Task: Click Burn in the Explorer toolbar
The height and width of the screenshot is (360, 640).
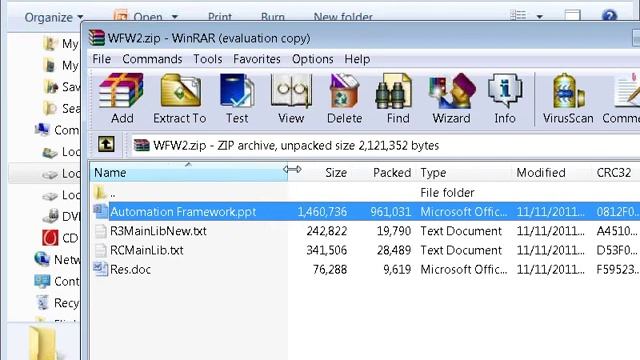Action: [273, 17]
